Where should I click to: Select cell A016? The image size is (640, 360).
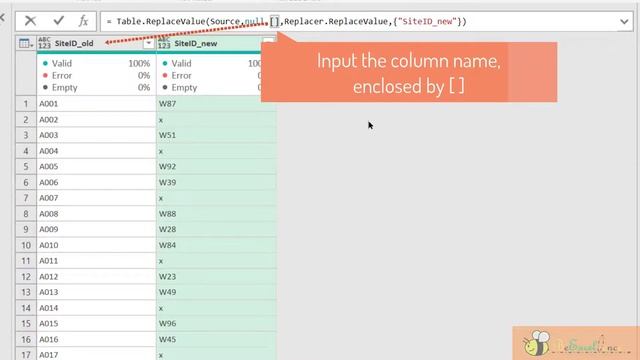96,340
